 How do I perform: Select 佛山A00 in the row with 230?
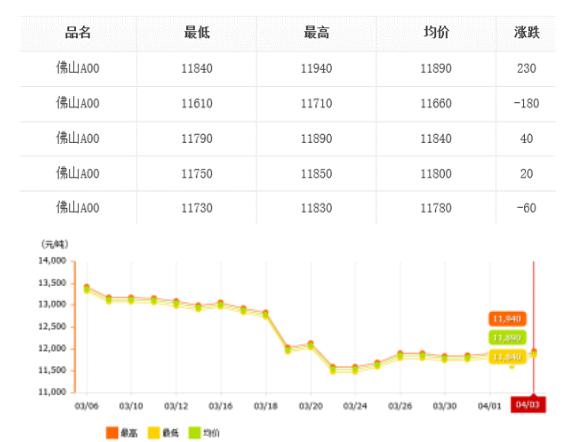tap(78, 68)
